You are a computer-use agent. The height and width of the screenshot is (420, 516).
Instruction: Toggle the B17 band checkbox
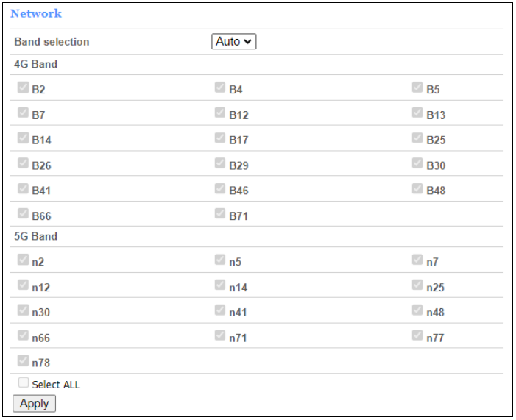coord(220,138)
